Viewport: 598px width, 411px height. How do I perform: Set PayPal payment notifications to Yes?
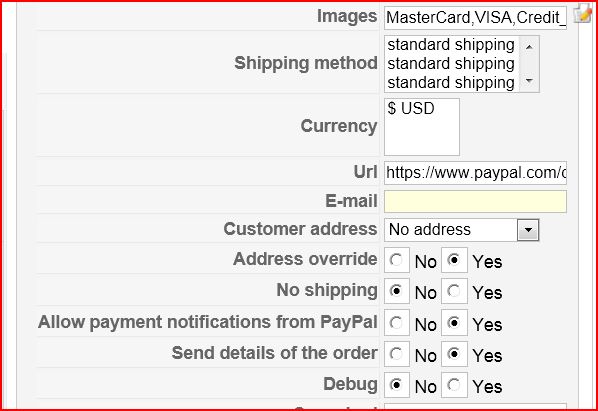pos(454,323)
